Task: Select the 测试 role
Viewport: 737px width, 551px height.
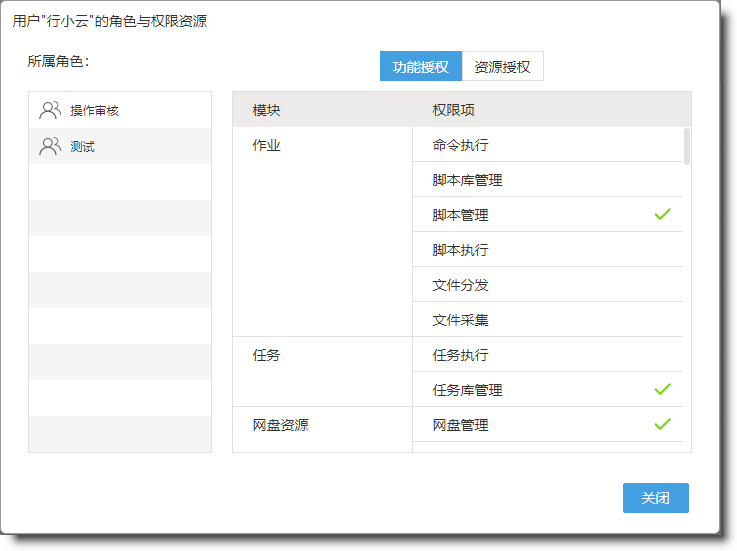Action: tap(83, 146)
